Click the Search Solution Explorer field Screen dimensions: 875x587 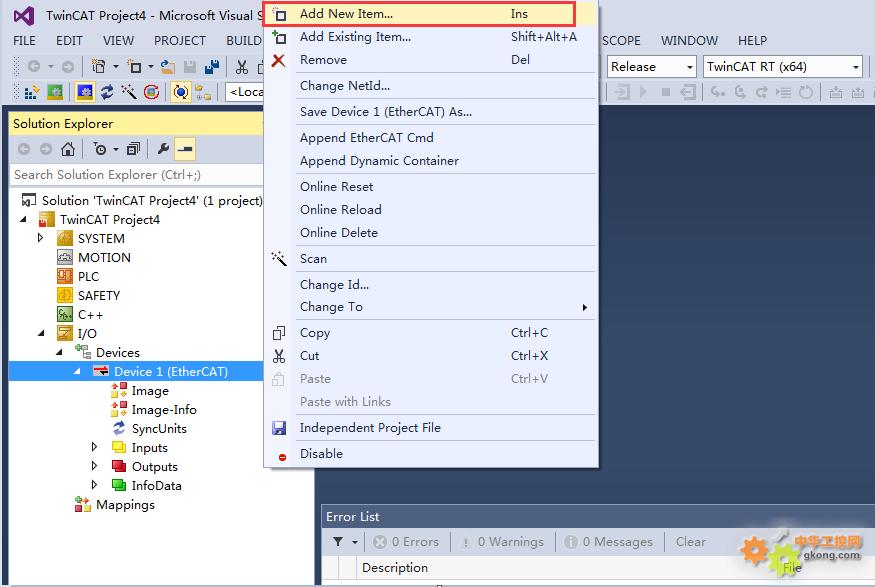[136, 175]
